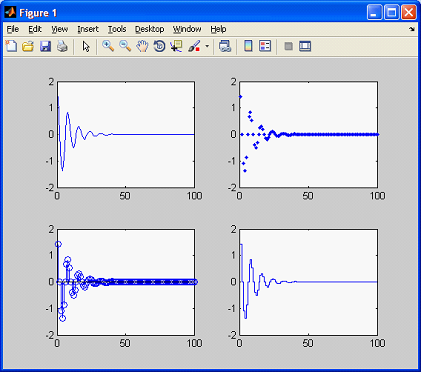Click the Brush data tool icon
This screenshot has height=391, width=421.
pos(194,46)
